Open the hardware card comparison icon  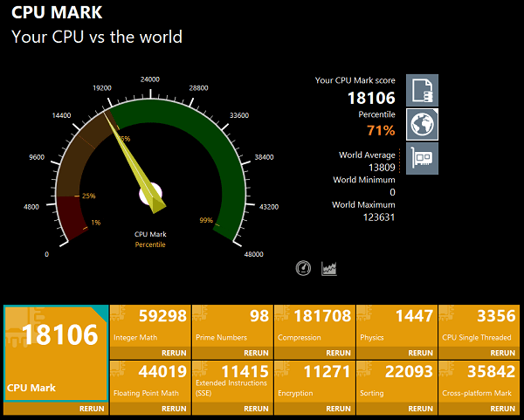pyautogui.click(x=422, y=158)
